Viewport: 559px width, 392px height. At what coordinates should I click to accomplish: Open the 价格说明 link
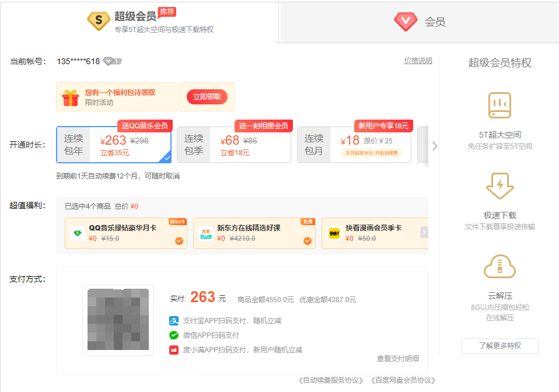(x=418, y=61)
